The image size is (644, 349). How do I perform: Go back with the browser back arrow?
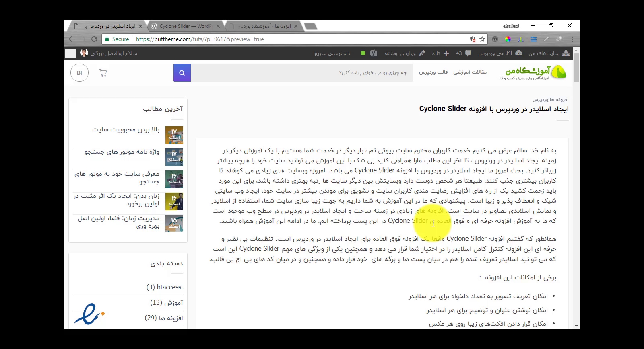[x=72, y=39]
